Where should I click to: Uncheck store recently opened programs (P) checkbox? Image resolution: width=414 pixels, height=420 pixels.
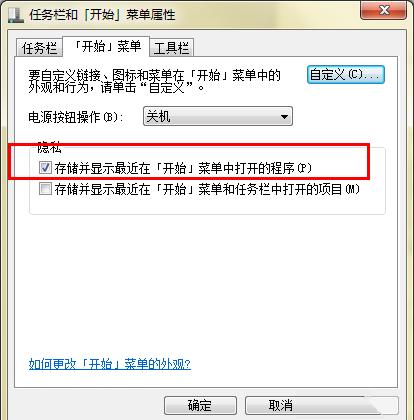[45, 167]
